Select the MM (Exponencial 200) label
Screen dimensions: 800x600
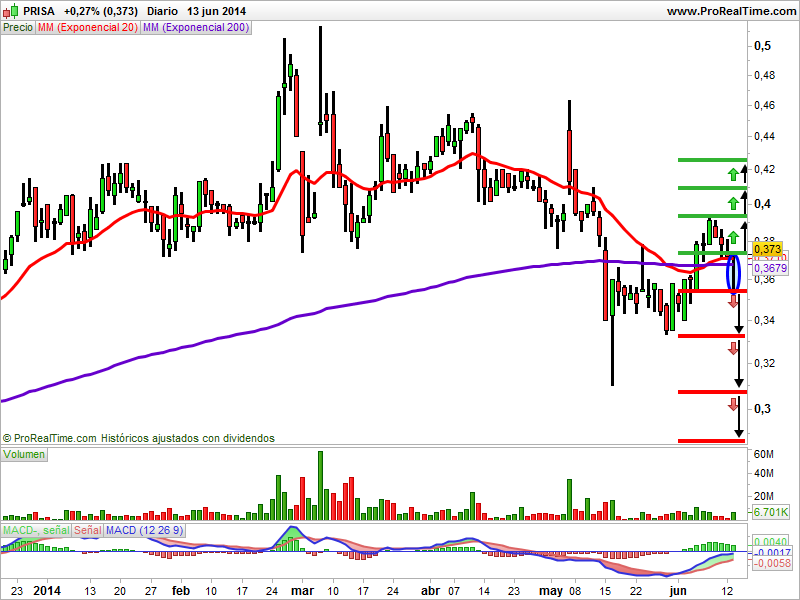(x=196, y=27)
